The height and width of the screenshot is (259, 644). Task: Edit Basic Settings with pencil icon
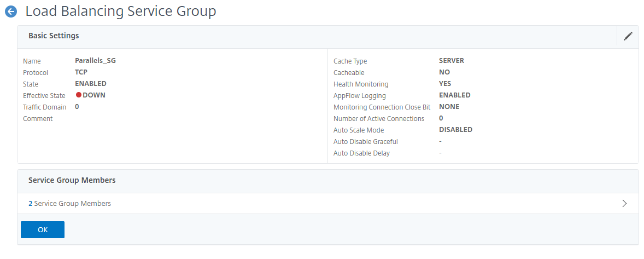click(x=628, y=36)
